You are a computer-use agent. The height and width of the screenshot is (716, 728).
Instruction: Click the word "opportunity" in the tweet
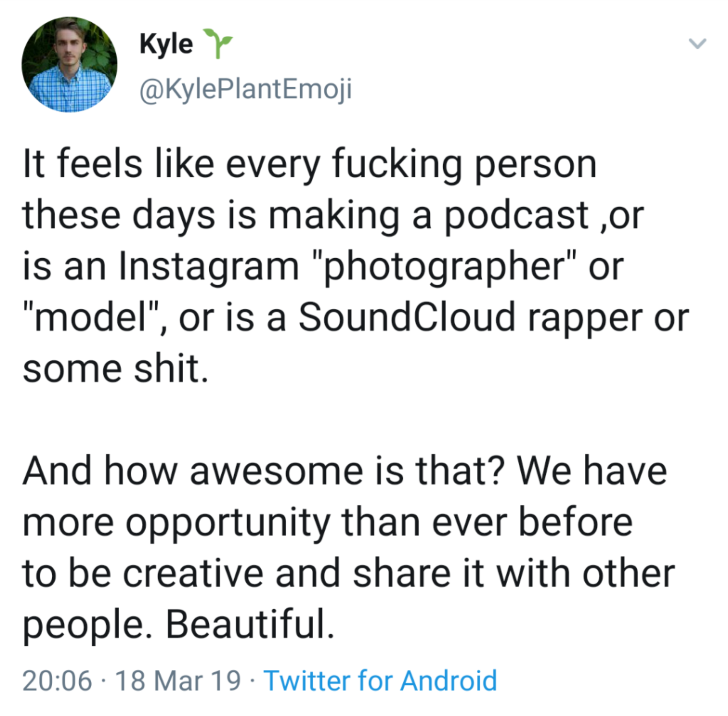click(227, 523)
